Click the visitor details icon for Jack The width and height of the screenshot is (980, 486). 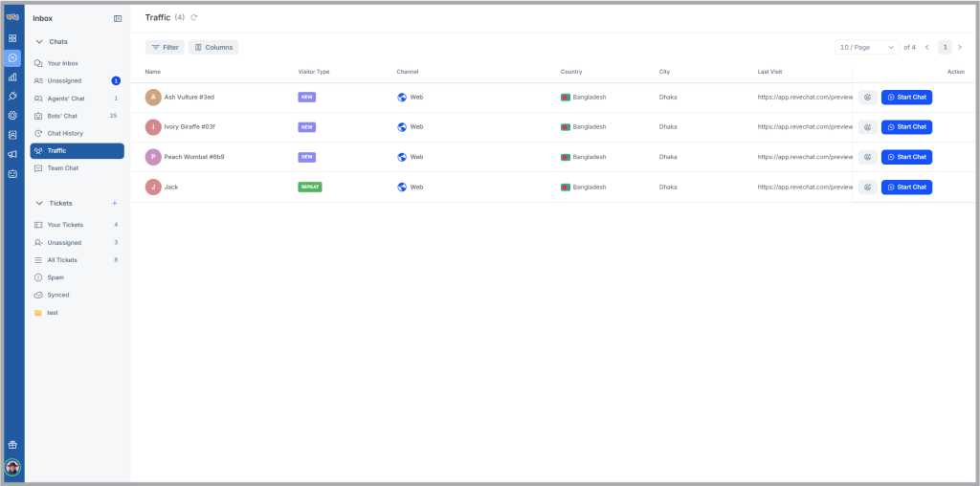point(867,188)
